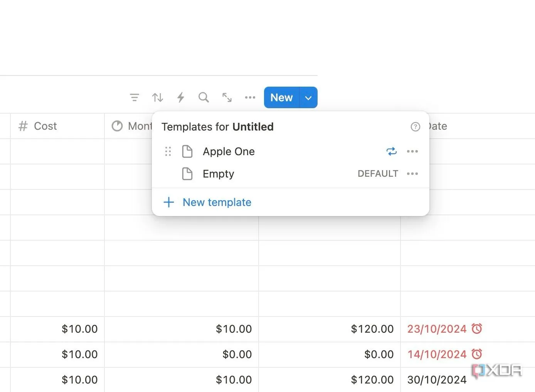Screen dimensions: 535x392
Task: Open the filter options icon
Action: pos(134,97)
